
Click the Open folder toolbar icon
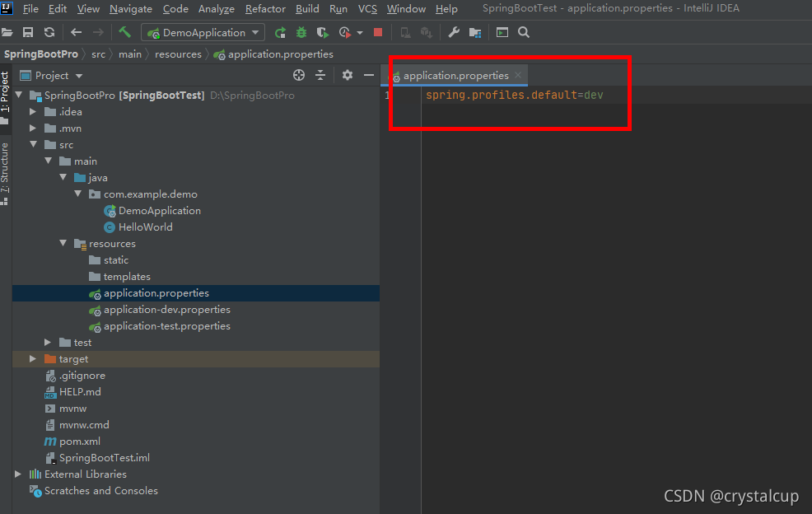tap(7, 33)
